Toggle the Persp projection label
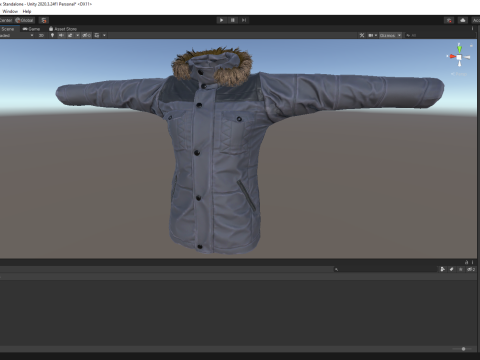The image size is (480, 360). 460,74
